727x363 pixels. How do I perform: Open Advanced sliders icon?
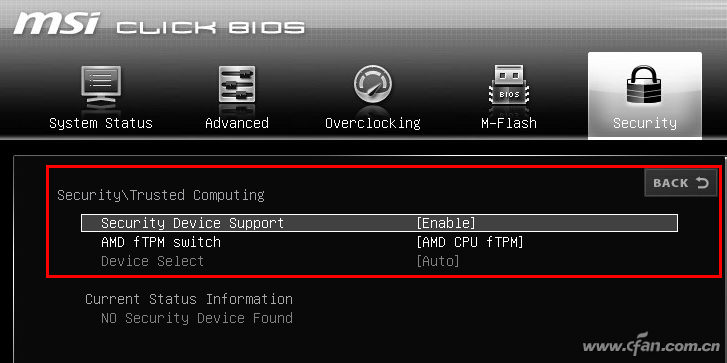(237, 84)
